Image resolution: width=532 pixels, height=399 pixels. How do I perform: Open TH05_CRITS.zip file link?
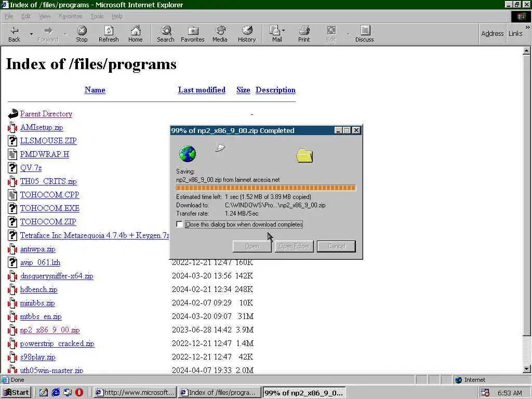pos(48,181)
